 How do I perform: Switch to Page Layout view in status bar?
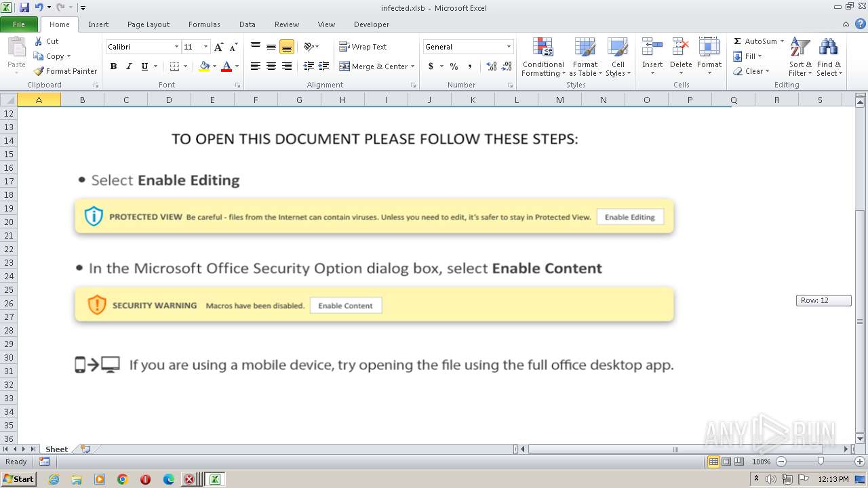tap(726, 462)
